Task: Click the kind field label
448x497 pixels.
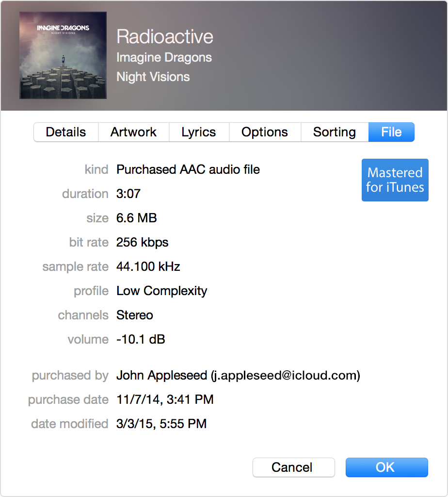Action: click(96, 169)
